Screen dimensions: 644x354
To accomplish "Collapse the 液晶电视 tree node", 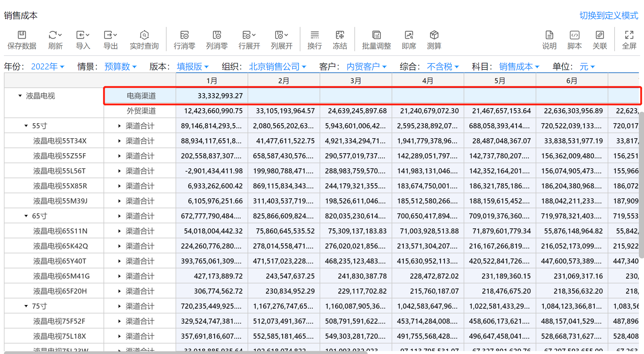I will click(20, 96).
